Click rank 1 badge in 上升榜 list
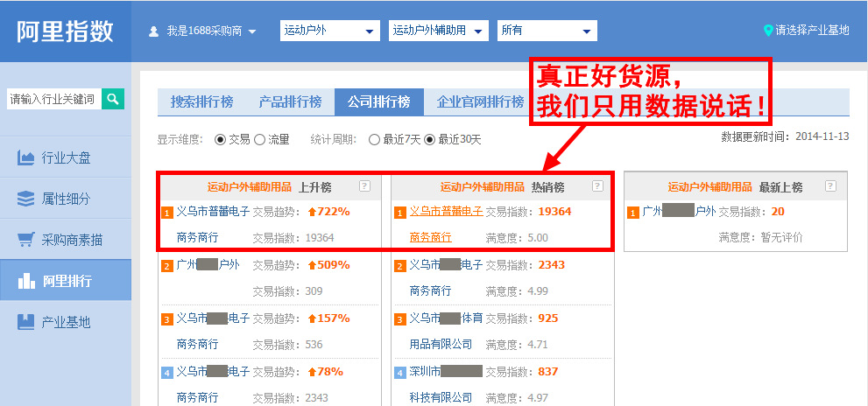 tap(167, 213)
